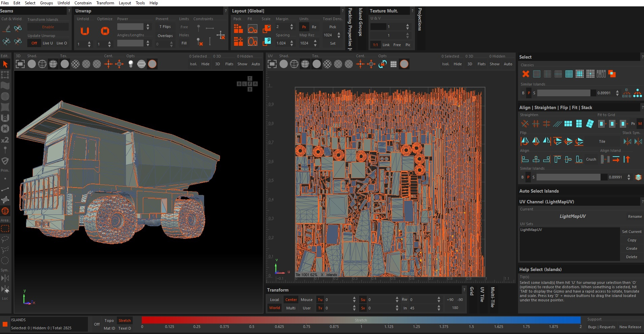Click the Pick texel density button
Screen dimensions: 644x334
point(333,27)
